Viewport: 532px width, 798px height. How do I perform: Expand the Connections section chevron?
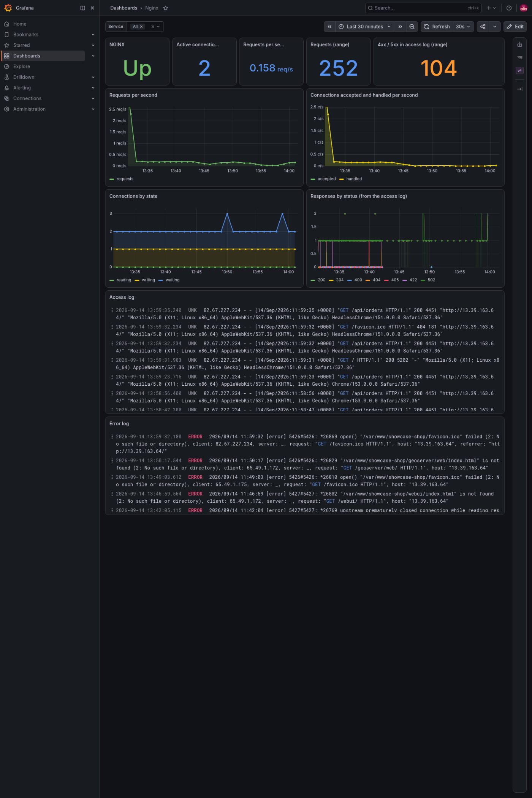tap(93, 98)
